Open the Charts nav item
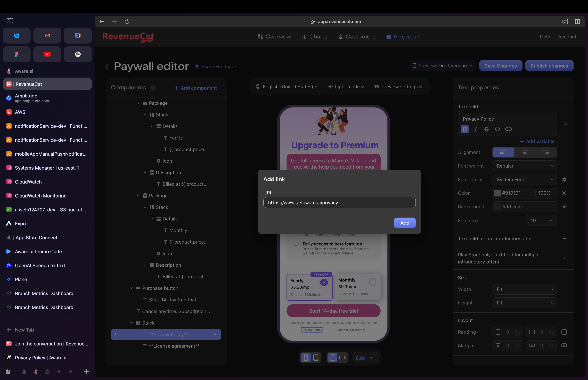The width and height of the screenshot is (588, 380). point(314,37)
